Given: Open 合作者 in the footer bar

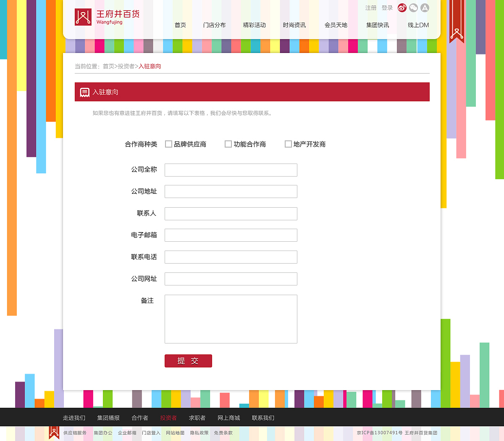Looking at the screenshot, I should [x=140, y=418].
